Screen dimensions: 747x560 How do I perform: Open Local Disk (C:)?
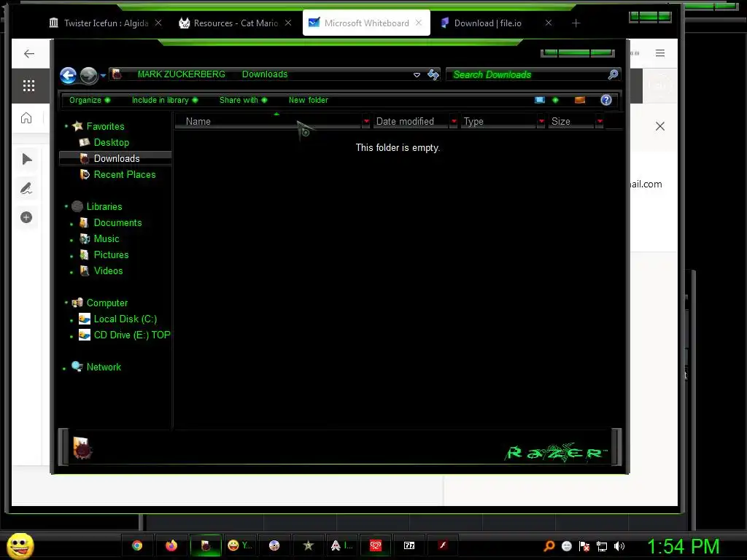pos(125,319)
